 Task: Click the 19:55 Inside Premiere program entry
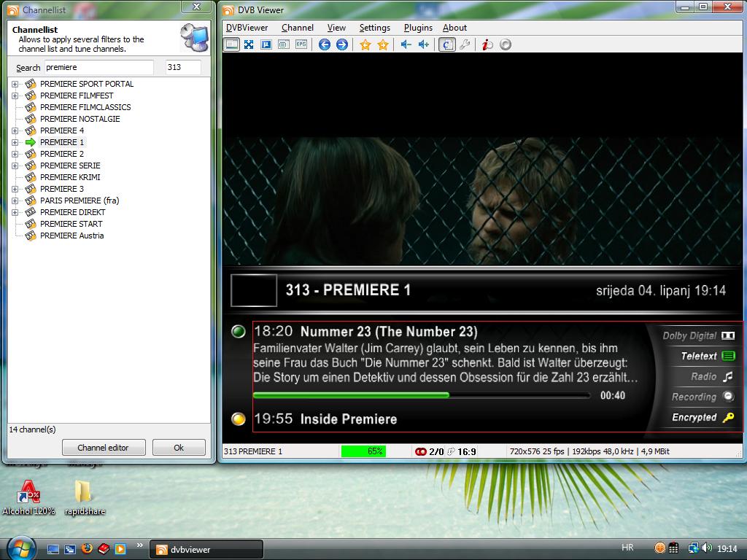coord(325,419)
